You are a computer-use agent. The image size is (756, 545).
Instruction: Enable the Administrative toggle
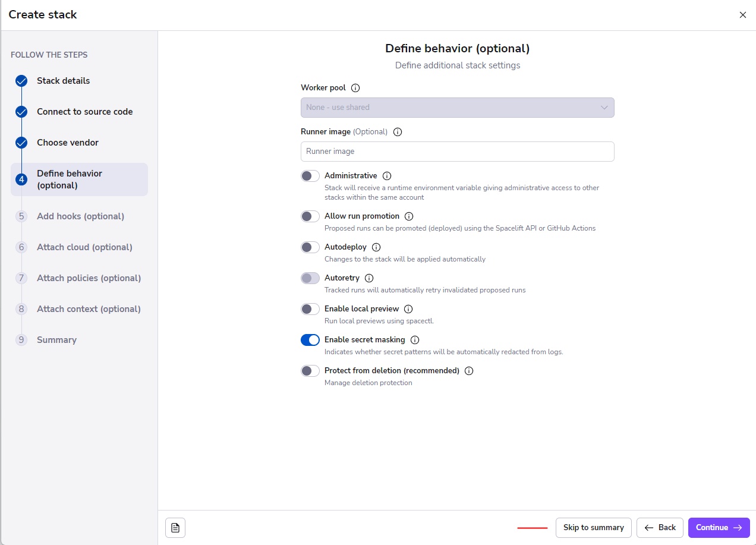(x=310, y=176)
